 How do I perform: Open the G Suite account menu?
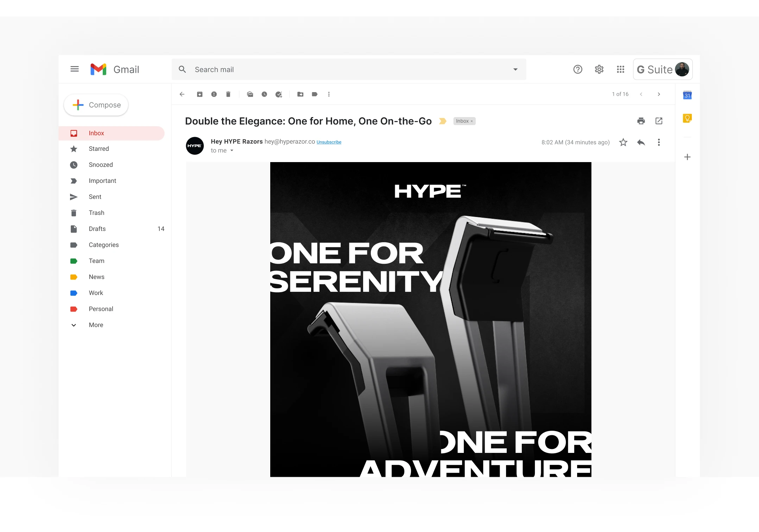663,70
